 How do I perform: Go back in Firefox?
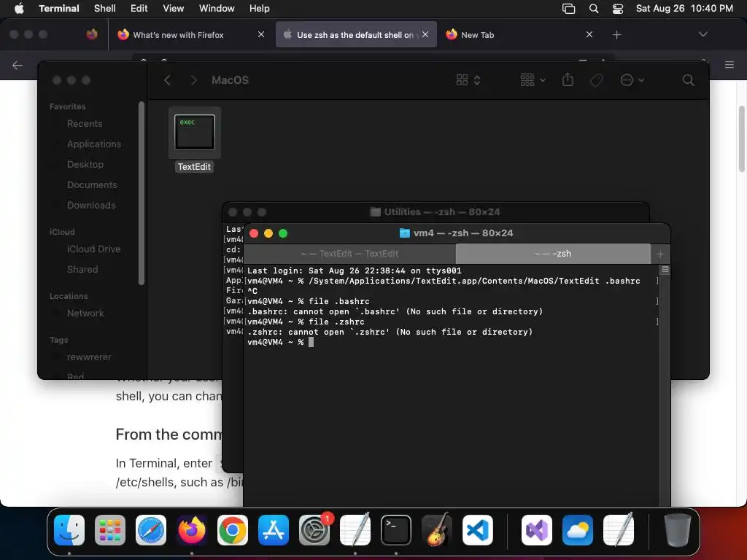pos(18,65)
